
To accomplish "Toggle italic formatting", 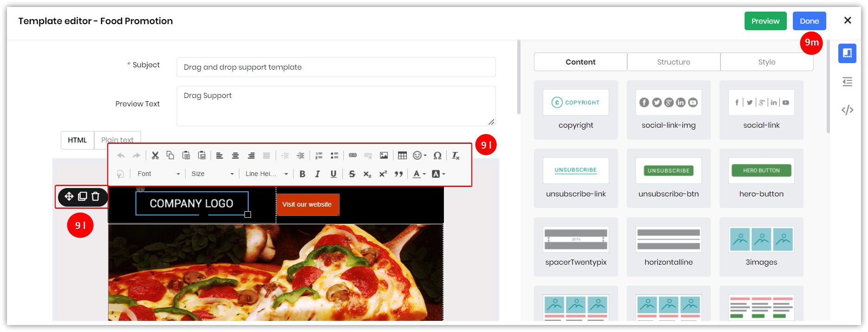I will pos(318,174).
